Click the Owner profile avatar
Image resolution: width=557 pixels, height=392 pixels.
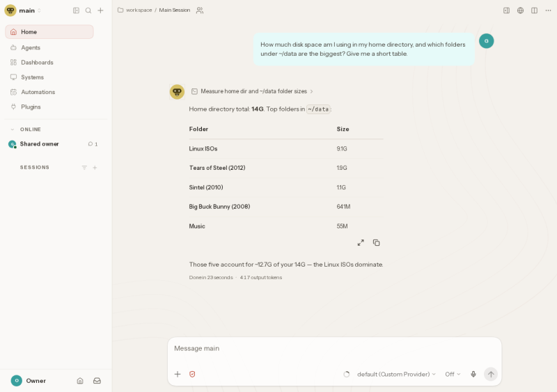click(x=16, y=381)
